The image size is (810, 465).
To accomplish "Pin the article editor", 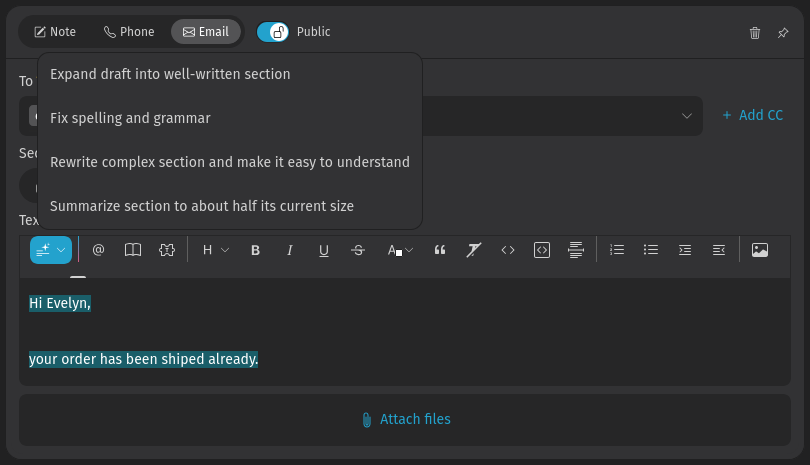I will pyautogui.click(x=783, y=33).
